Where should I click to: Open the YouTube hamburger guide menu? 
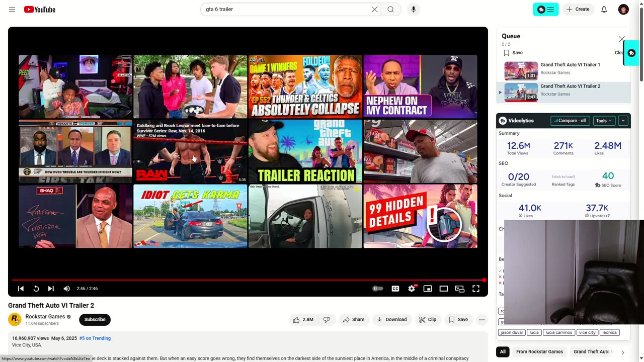(12, 10)
